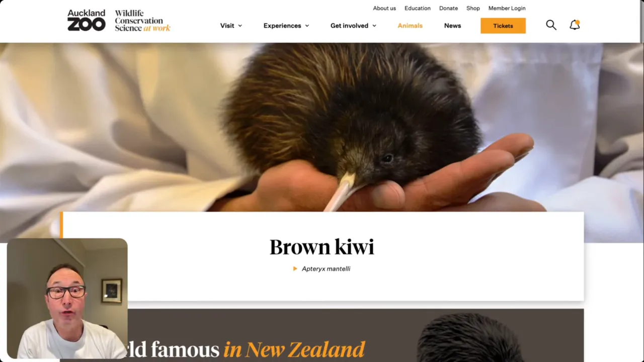Expand the Visit dropdown menu

click(x=231, y=26)
